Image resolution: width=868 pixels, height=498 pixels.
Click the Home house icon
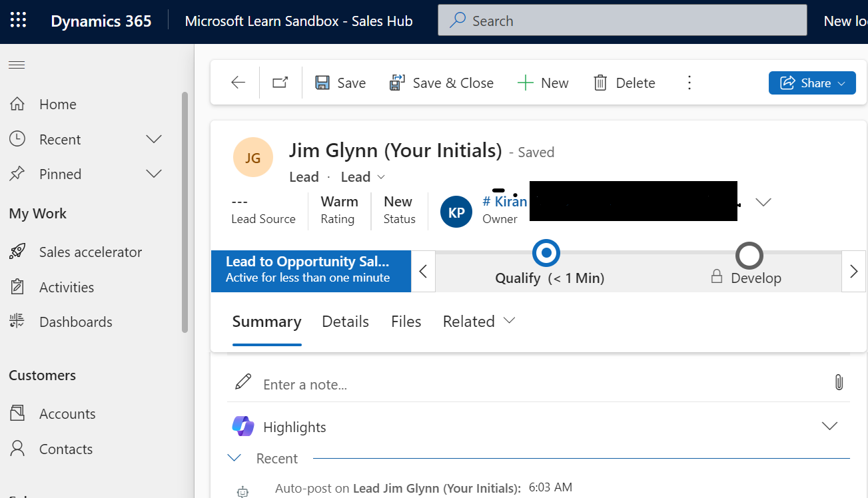pos(17,104)
